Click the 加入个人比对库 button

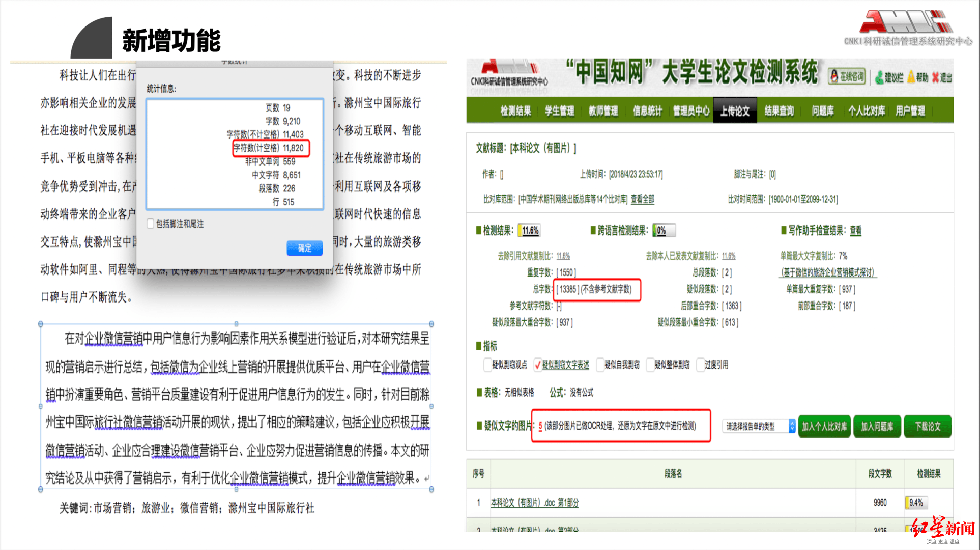824,426
